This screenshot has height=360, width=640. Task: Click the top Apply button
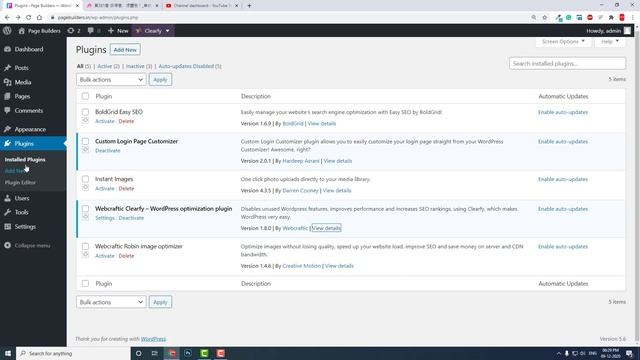click(x=160, y=80)
